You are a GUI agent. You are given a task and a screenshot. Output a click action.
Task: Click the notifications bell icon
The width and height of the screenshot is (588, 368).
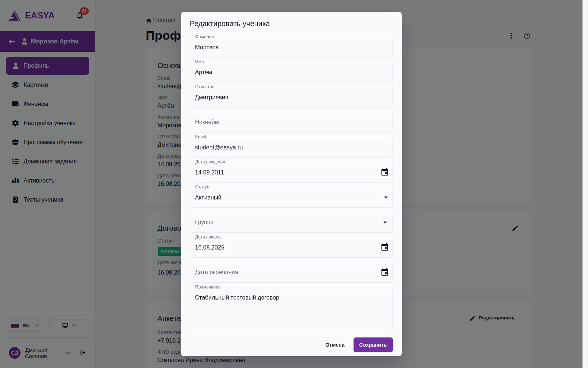point(80,15)
